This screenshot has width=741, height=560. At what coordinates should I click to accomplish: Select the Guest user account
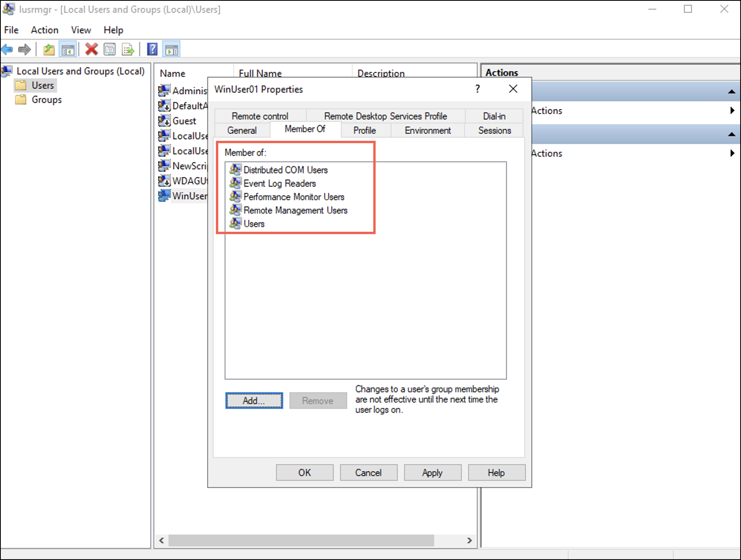coord(184,121)
